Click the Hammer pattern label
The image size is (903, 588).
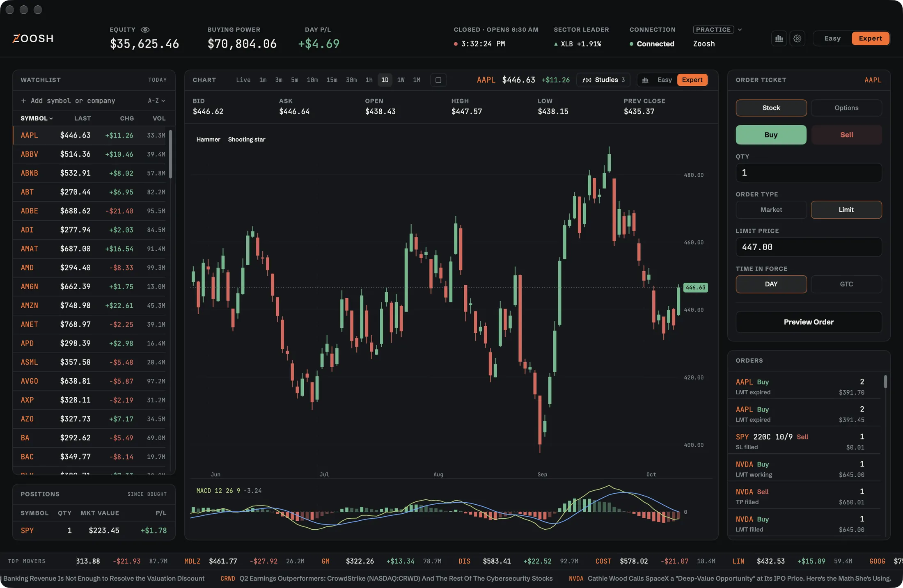coord(208,140)
